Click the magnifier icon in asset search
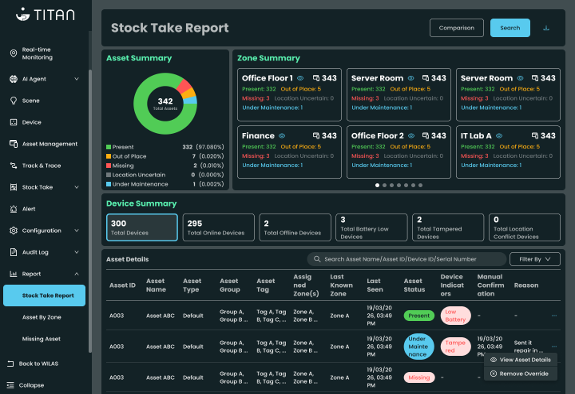The image size is (575, 394). coord(317,259)
